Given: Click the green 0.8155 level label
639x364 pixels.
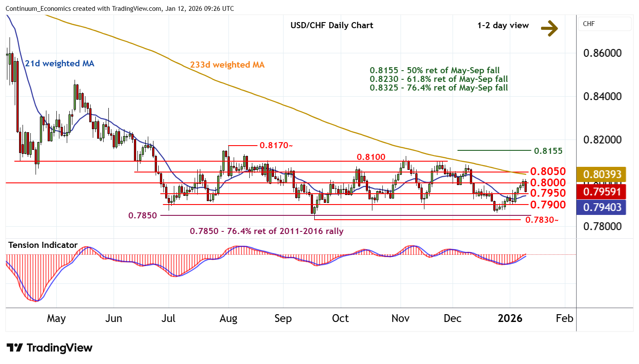Looking at the screenshot, I should (x=548, y=151).
